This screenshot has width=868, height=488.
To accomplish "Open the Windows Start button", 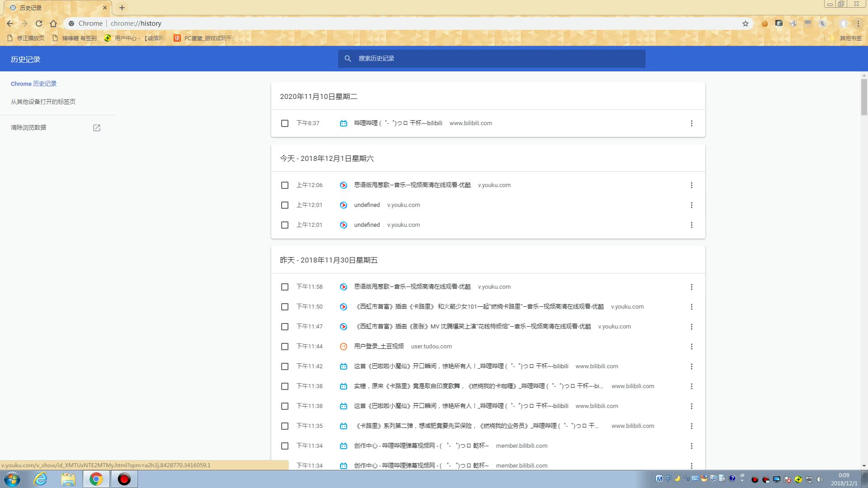I will [x=12, y=479].
